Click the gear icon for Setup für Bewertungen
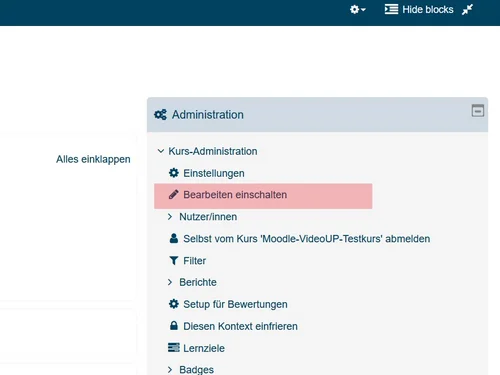The width and height of the screenshot is (500, 375). (174, 304)
